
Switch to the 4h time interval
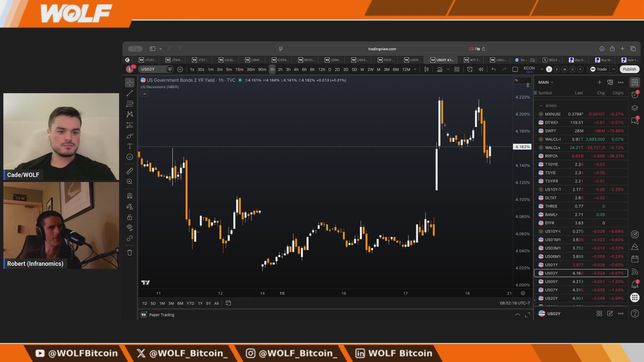296,69
